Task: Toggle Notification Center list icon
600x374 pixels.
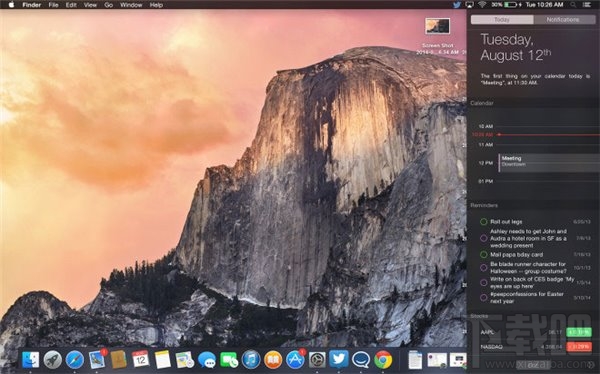Action: (586, 5)
